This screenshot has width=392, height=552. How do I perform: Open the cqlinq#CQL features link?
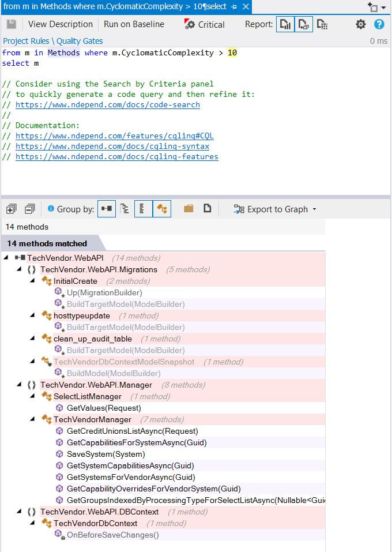(114, 136)
